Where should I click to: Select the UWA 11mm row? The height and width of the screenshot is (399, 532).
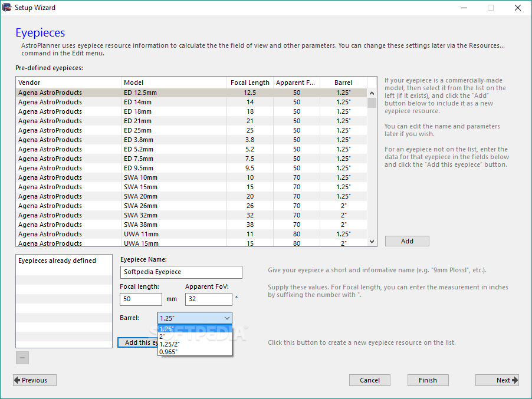coord(191,234)
